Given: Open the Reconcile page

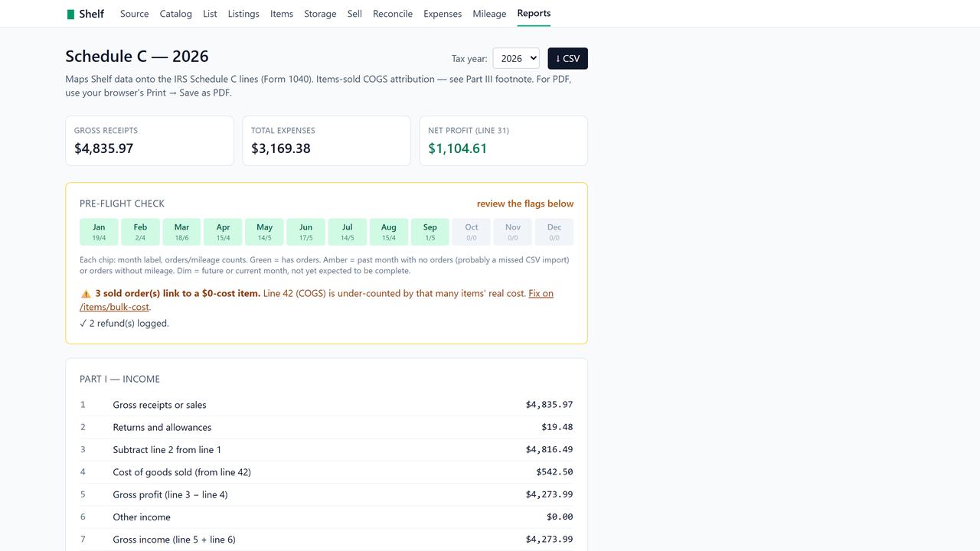Looking at the screenshot, I should 393,14.
